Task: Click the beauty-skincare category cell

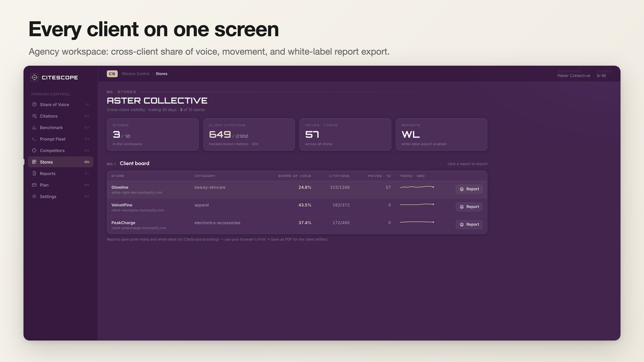Action: [210, 187]
